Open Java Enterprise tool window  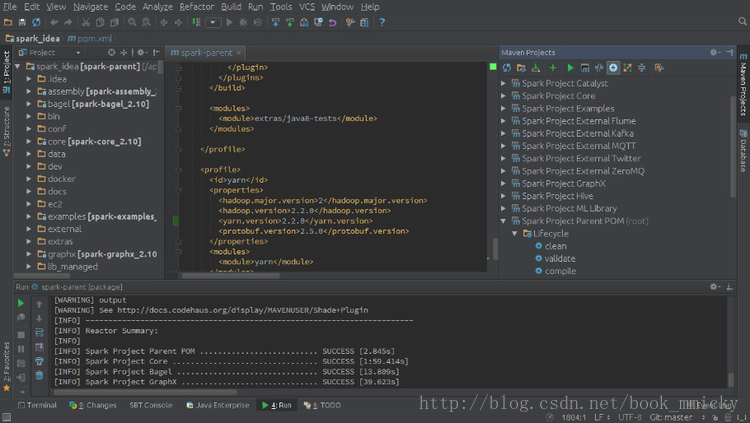[x=218, y=405]
